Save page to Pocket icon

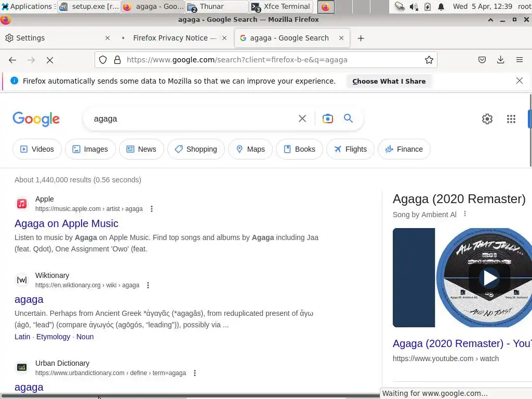pos(482,60)
